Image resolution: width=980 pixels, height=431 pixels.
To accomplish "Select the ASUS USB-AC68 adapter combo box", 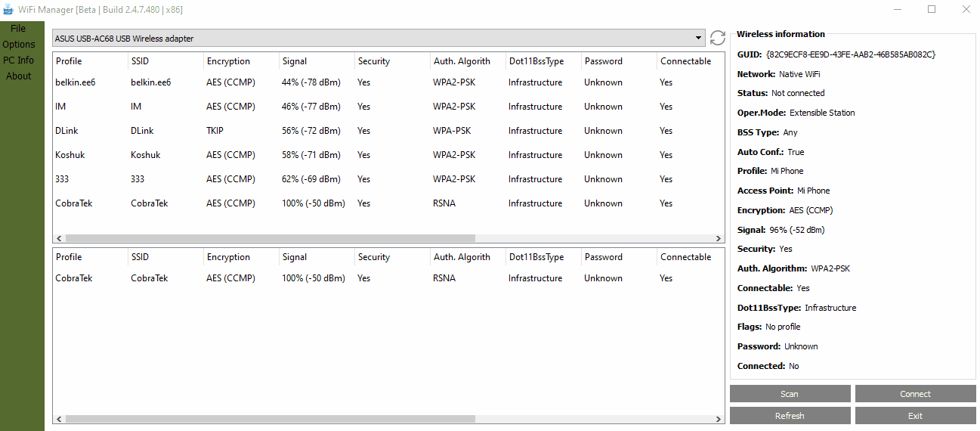I will pos(379,38).
